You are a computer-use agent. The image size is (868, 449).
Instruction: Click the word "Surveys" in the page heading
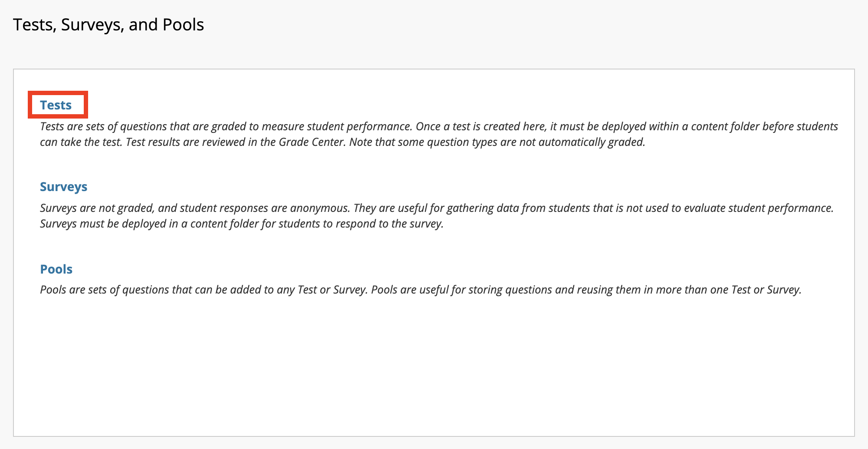(x=92, y=25)
